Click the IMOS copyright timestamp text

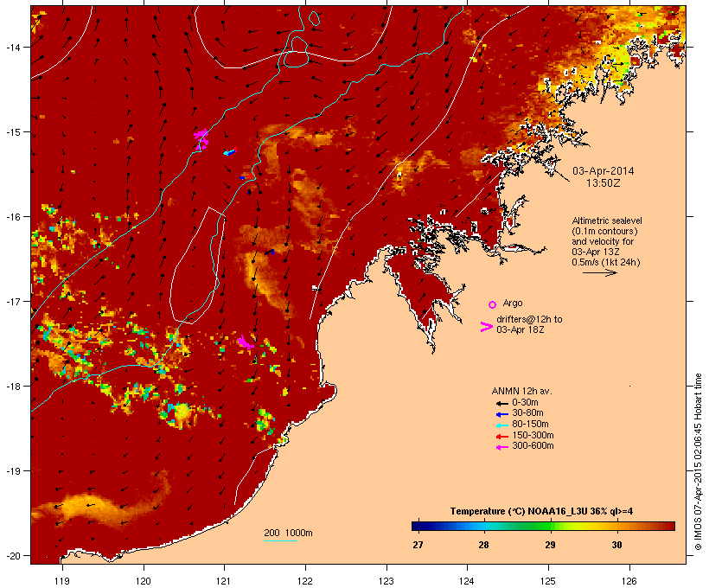(698, 462)
